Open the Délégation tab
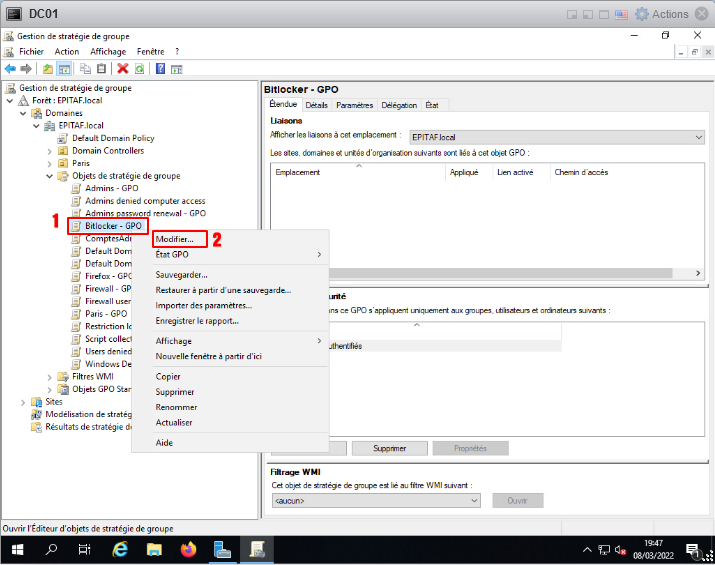 coord(399,105)
